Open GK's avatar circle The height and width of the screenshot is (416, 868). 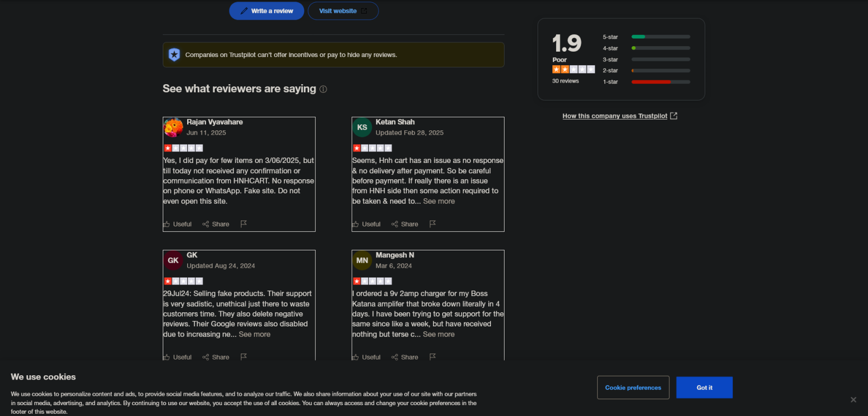(174, 261)
